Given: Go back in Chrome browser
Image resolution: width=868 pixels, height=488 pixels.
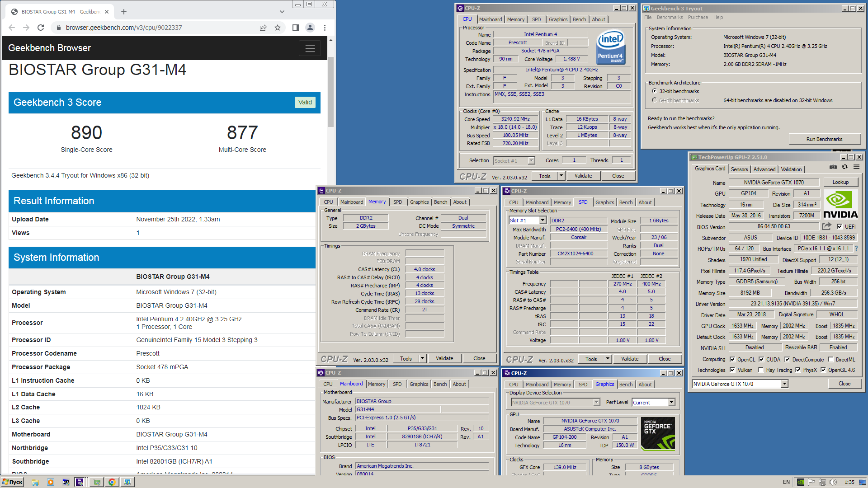Looking at the screenshot, I should coord(12,28).
